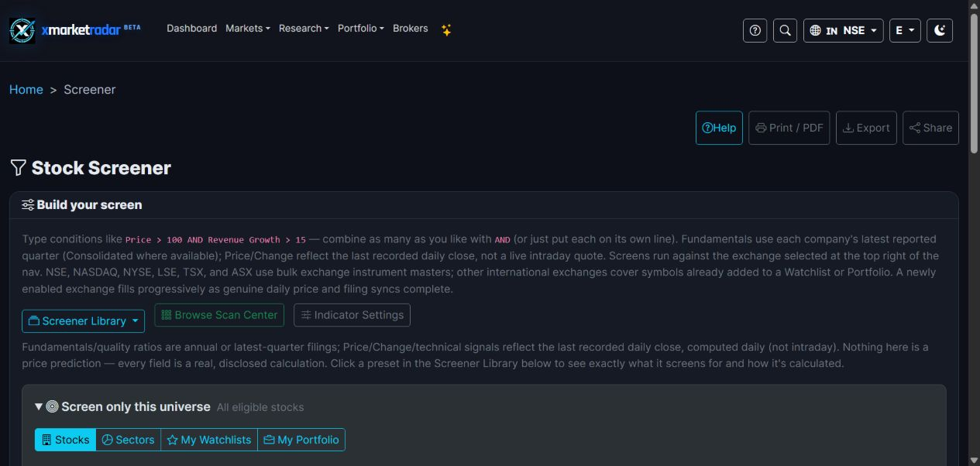Open the Screener Library dropdown
Screen dimensions: 980x466
click(x=83, y=320)
